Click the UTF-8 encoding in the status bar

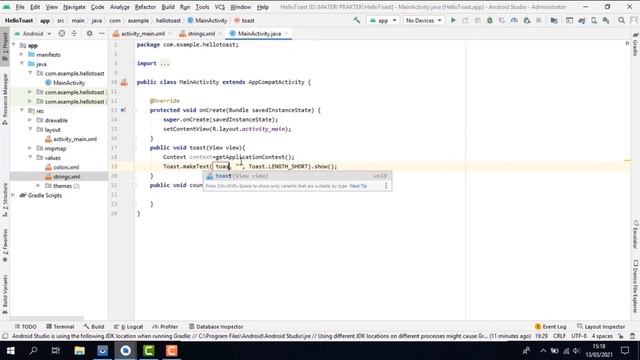[579, 336]
